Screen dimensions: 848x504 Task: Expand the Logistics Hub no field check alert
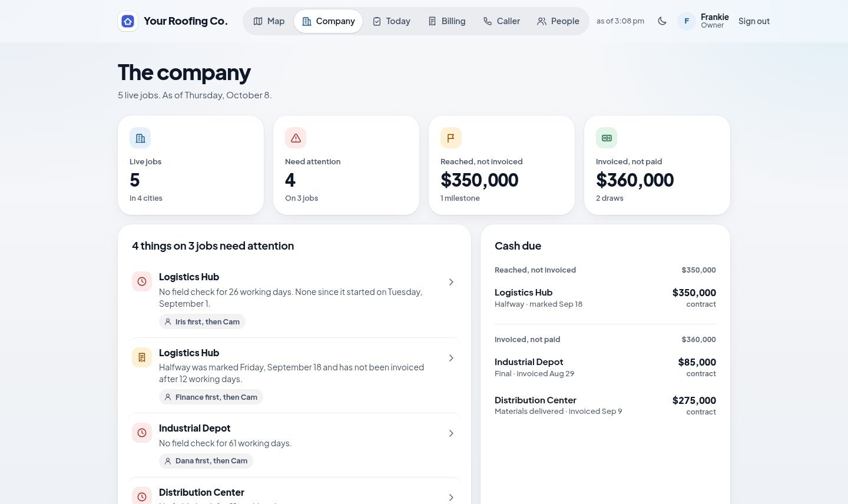451,282
